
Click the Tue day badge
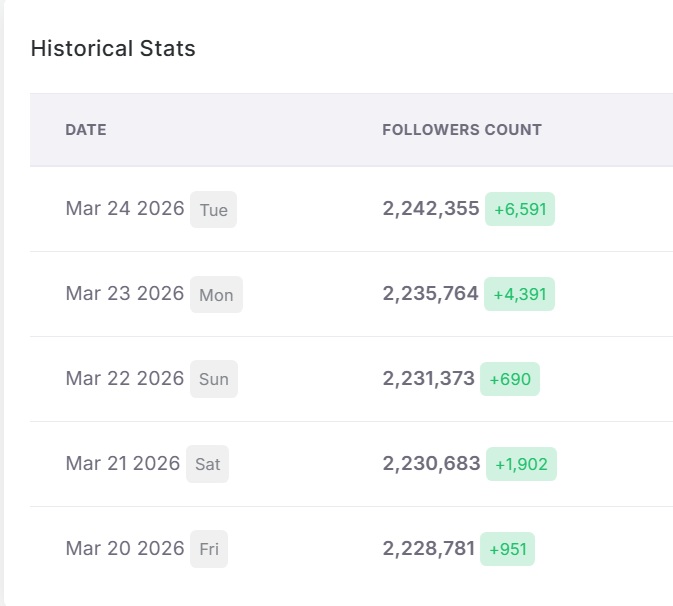(x=213, y=210)
